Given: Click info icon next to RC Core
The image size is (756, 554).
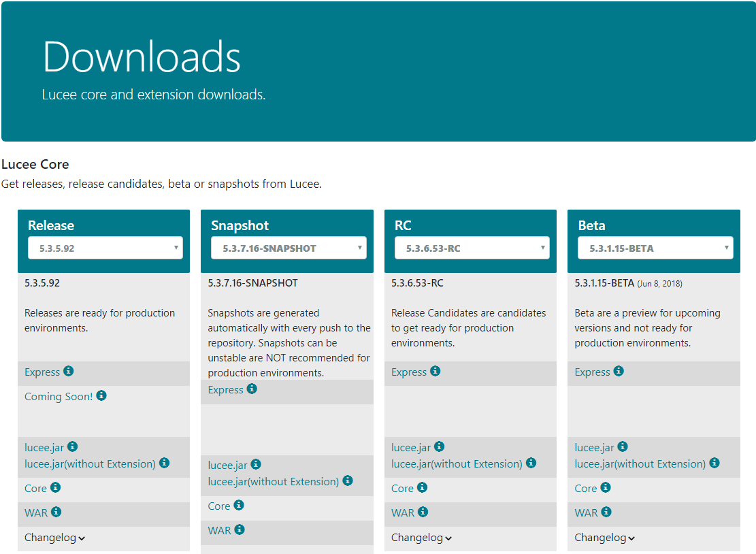Looking at the screenshot, I should 423,487.
